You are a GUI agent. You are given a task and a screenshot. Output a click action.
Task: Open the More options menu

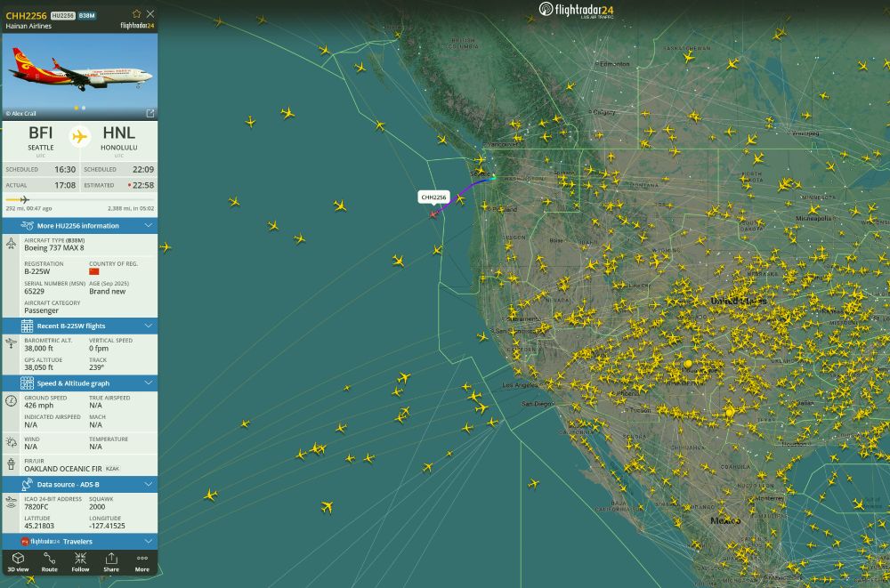(x=142, y=562)
